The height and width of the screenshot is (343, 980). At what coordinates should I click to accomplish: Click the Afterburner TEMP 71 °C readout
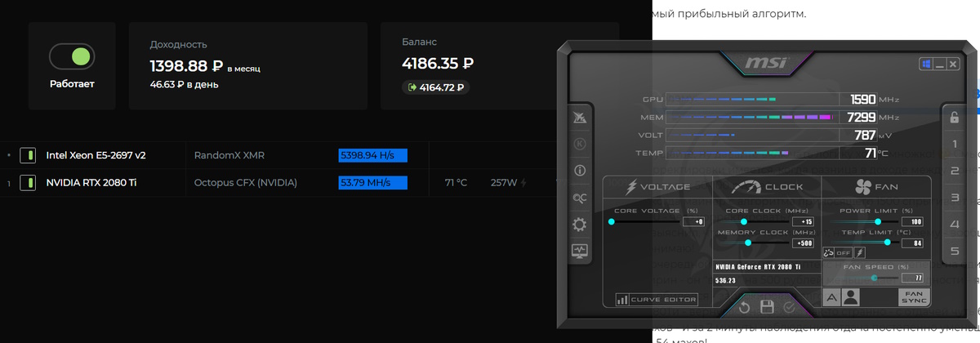click(x=871, y=153)
